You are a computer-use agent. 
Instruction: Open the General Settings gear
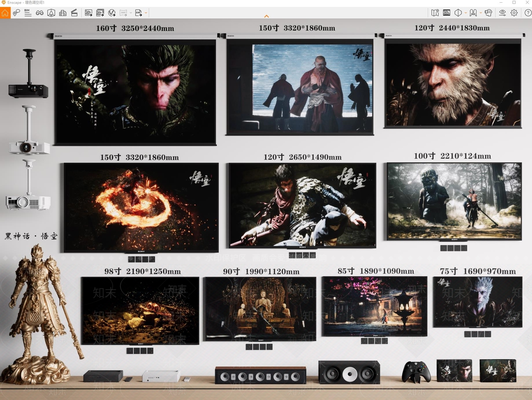click(x=514, y=13)
